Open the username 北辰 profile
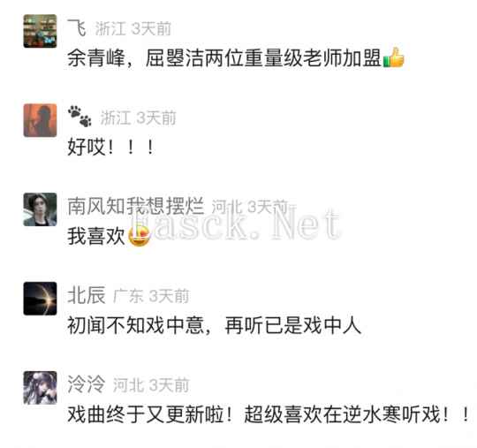Viewport: 477px width, 448px height. 87,295
